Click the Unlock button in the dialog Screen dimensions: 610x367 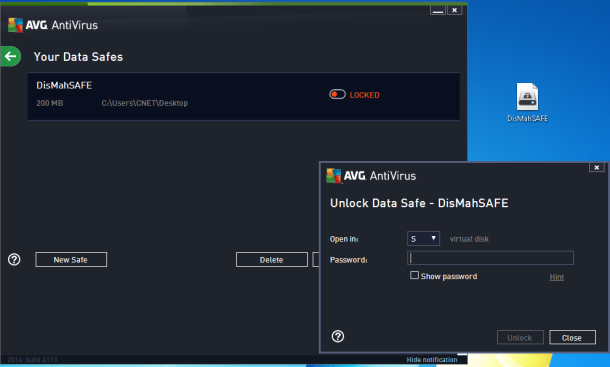[x=520, y=337]
